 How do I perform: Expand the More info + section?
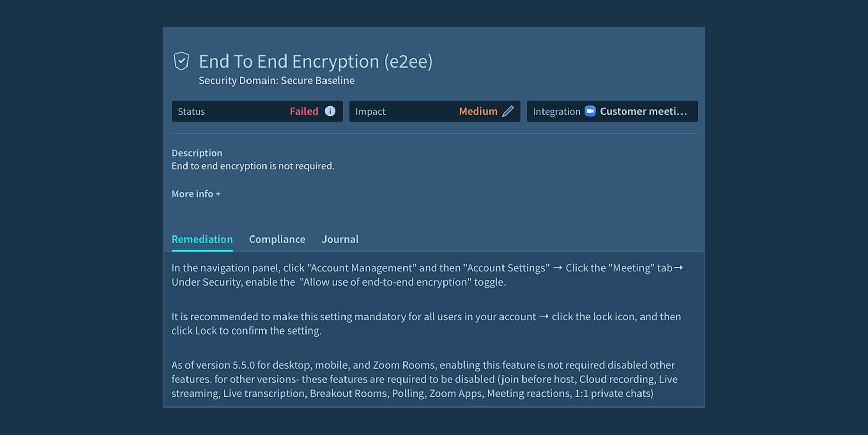point(196,194)
